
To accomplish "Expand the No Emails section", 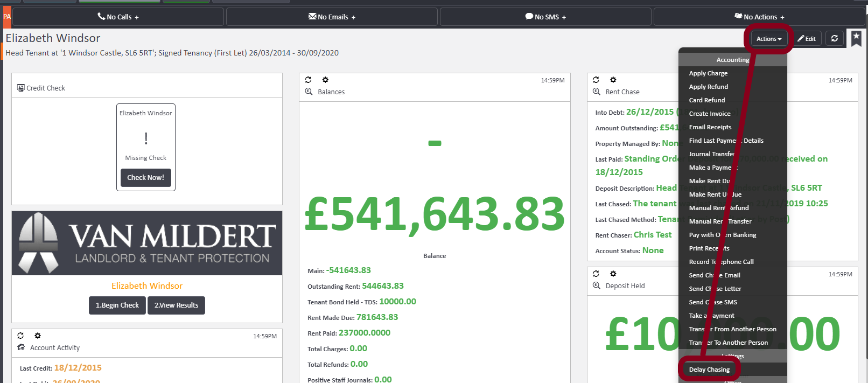I will click(332, 17).
